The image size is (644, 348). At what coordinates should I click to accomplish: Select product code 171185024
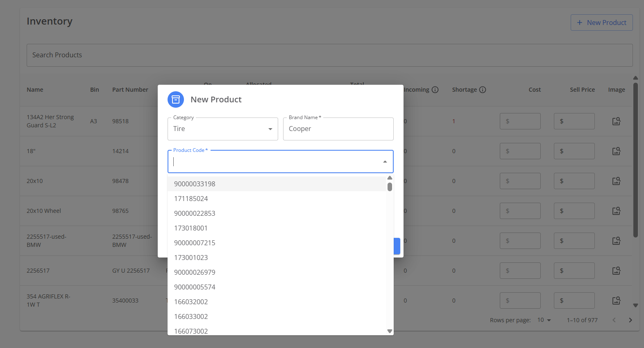[277, 199]
